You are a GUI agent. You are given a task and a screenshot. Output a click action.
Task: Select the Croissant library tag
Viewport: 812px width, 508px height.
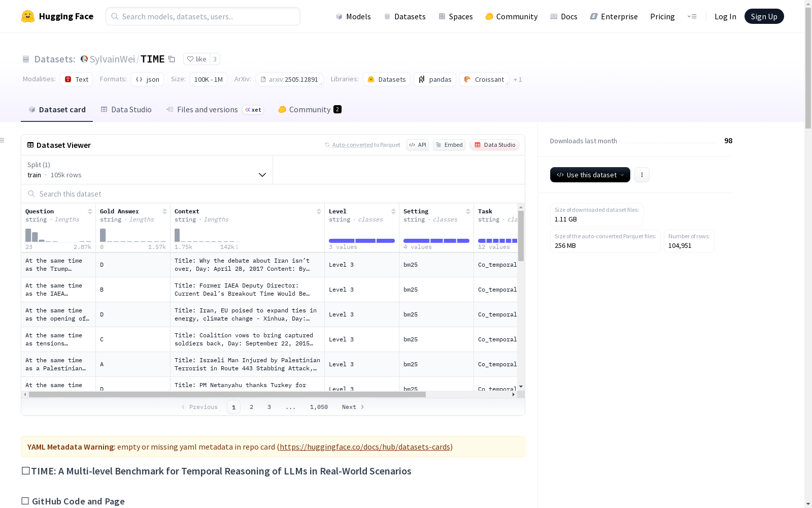[484, 79]
